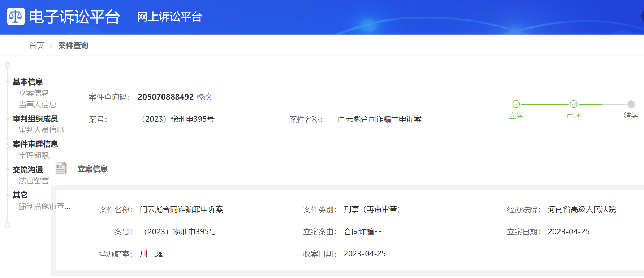Click the scales of justice logo icon
The height and width of the screenshot is (278, 644).
click(x=16, y=16)
